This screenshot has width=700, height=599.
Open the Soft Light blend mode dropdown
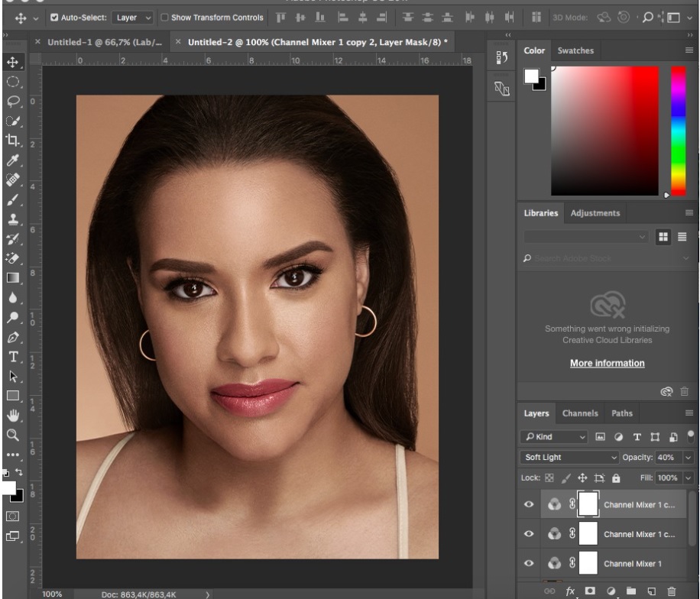(569, 457)
